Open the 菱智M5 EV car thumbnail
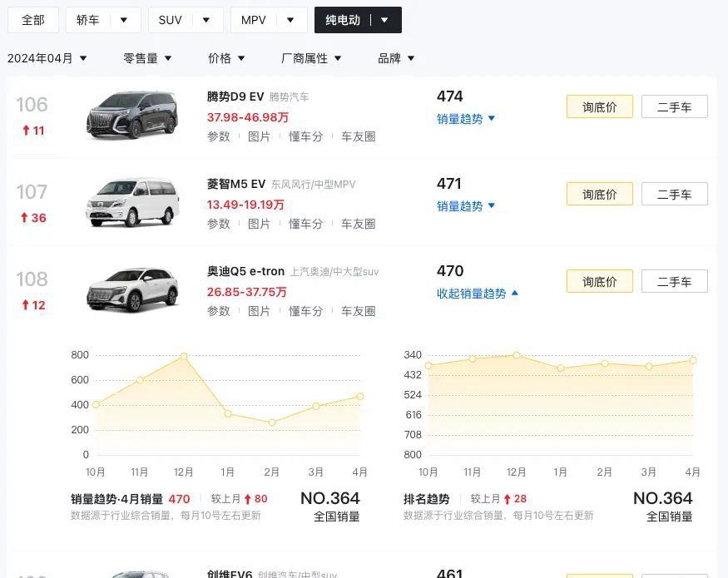 pos(132,202)
